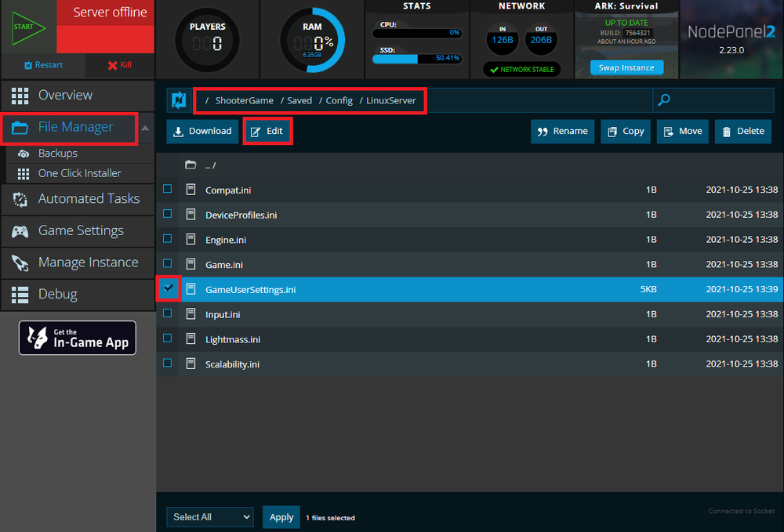This screenshot has width=784, height=532.
Task: Click the file manager refresh icon
Action: [x=179, y=100]
